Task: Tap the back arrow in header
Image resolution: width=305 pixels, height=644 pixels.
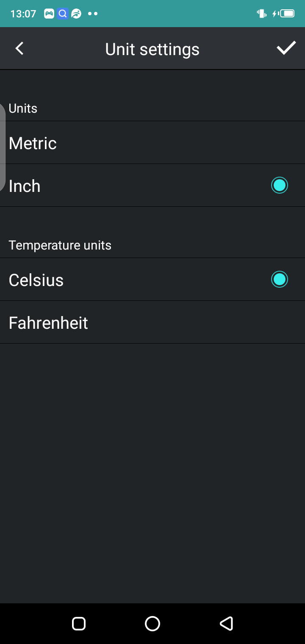Action: 19,48
